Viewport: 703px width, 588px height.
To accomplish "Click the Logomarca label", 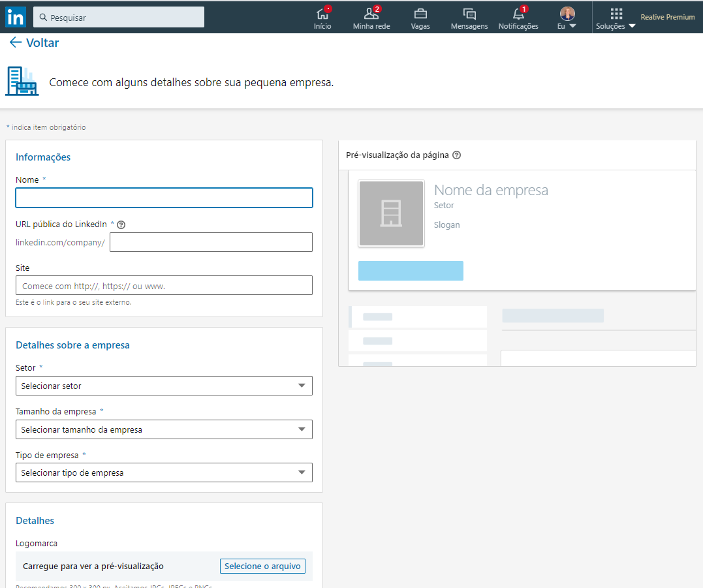I will 37,544.
